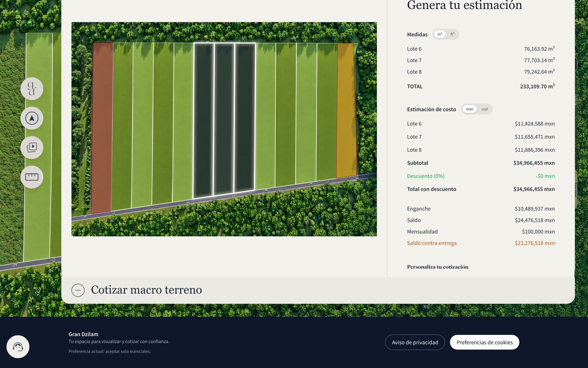
Task: Click the Personaliza tu cotización heading
Action: [x=437, y=267]
